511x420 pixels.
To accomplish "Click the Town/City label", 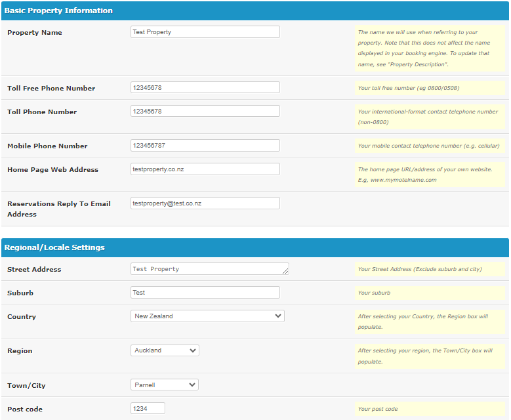I will pos(26,385).
